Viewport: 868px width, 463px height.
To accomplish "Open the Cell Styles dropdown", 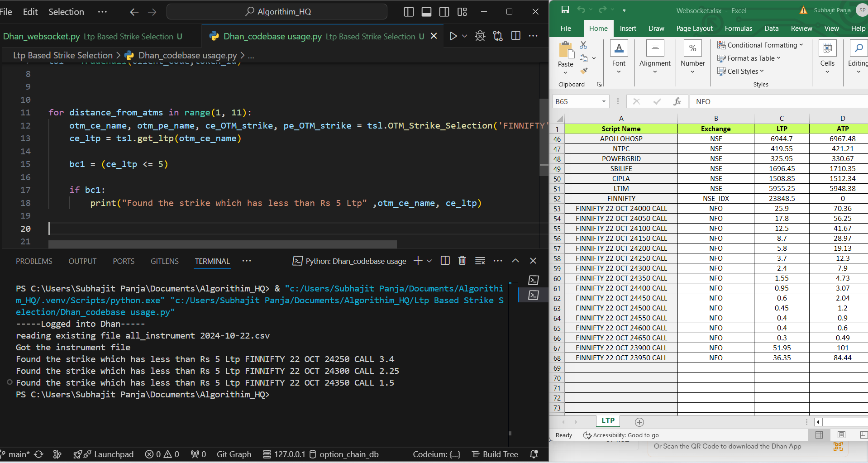I will [741, 71].
